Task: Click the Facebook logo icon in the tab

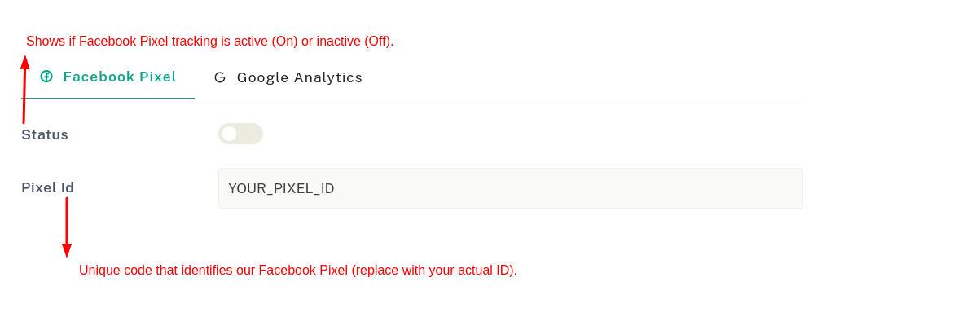Action: coord(46,77)
